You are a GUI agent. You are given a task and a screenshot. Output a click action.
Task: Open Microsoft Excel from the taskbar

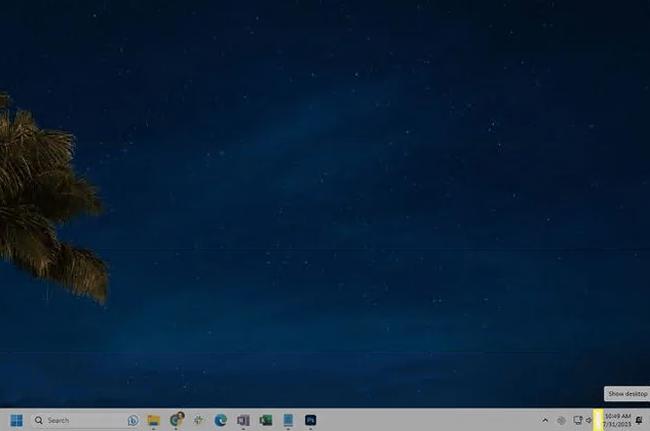click(266, 420)
